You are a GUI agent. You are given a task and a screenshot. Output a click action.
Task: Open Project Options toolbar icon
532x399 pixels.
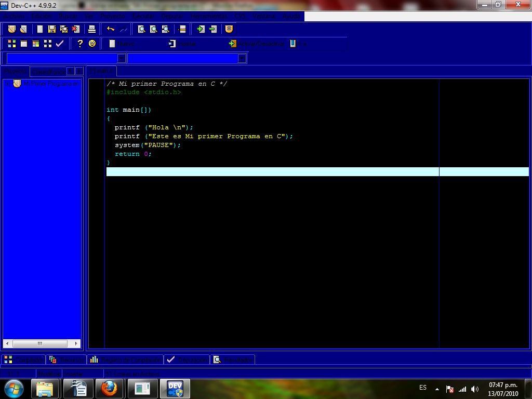[x=229, y=29]
